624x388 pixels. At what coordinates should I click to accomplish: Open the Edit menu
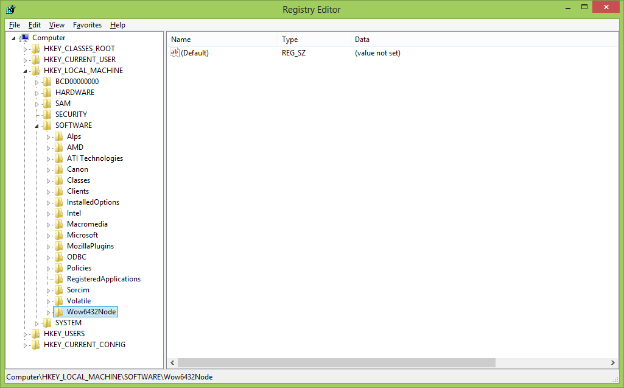coord(34,25)
